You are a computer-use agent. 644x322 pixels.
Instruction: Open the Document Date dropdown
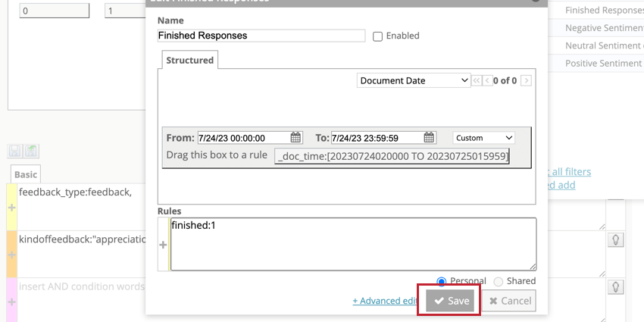click(414, 80)
